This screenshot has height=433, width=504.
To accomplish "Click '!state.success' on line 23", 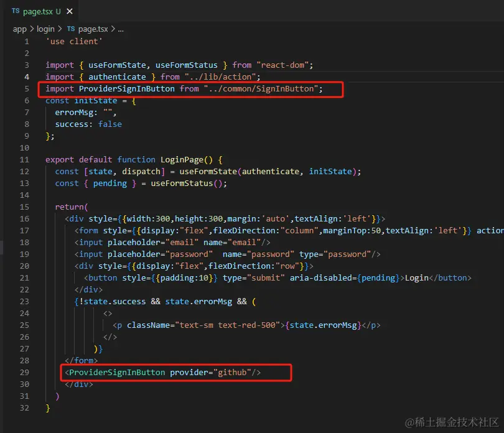I will pyautogui.click(x=113, y=302).
